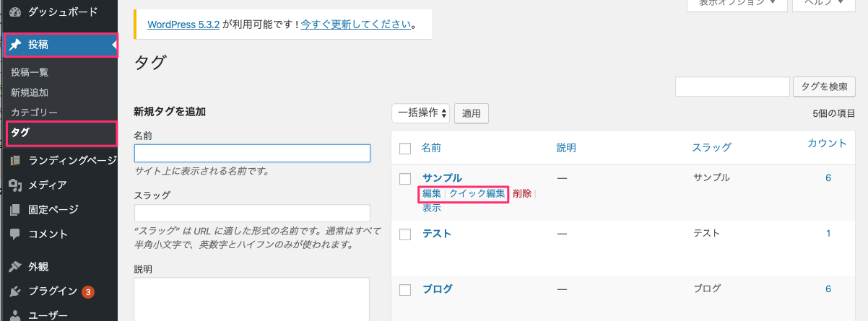The width and height of the screenshot is (868, 321).
Task: Check the box for テスト tag
Action: pyautogui.click(x=405, y=234)
